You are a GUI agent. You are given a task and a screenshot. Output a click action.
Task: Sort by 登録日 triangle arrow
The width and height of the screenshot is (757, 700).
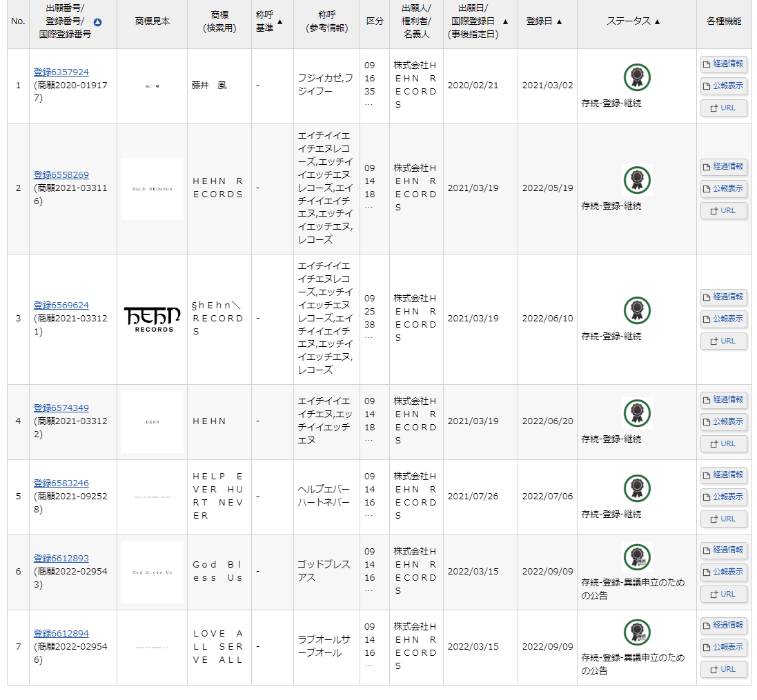point(559,21)
